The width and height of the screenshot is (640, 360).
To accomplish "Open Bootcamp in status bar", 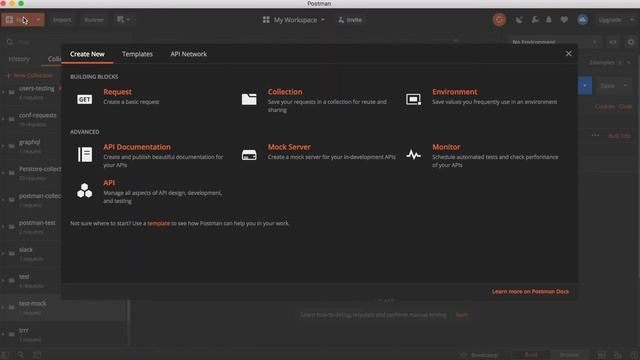I will click(480, 355).
